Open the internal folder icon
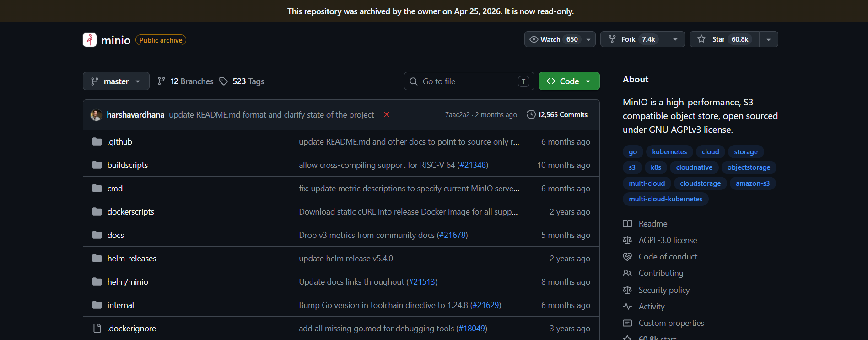 [97, 305]
